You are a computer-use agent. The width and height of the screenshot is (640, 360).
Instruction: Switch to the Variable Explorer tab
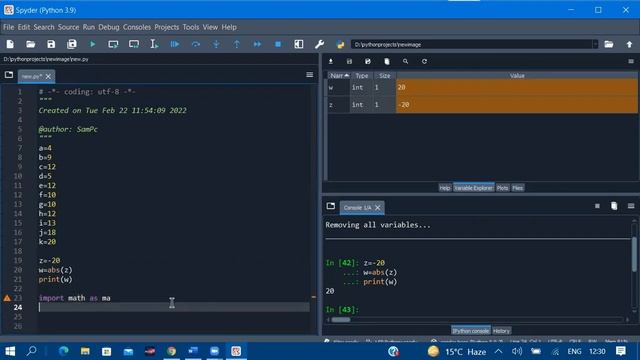click(x=473, y=188)
